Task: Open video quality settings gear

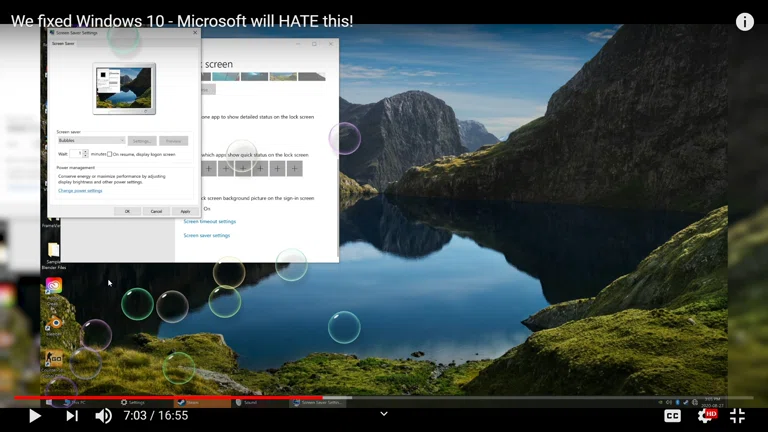Action: [705, 415]
